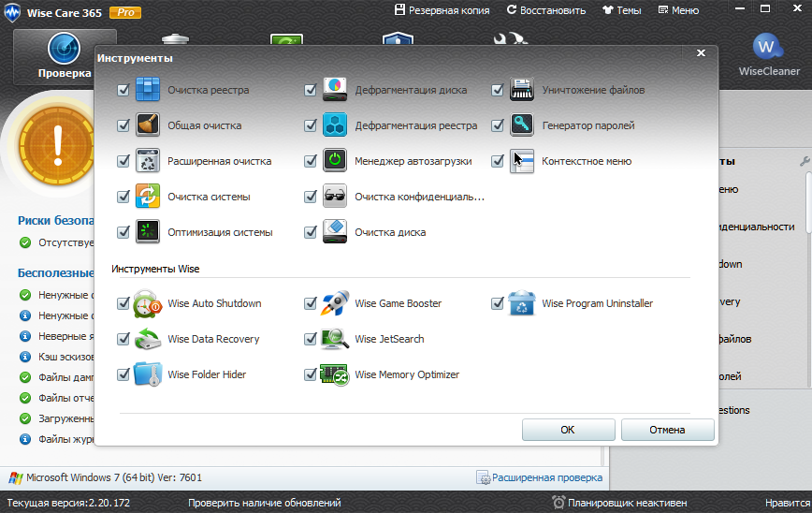Open the Меню dropdown
The height and width of the screenshot is (513, 812).
(x=678, y=10)
